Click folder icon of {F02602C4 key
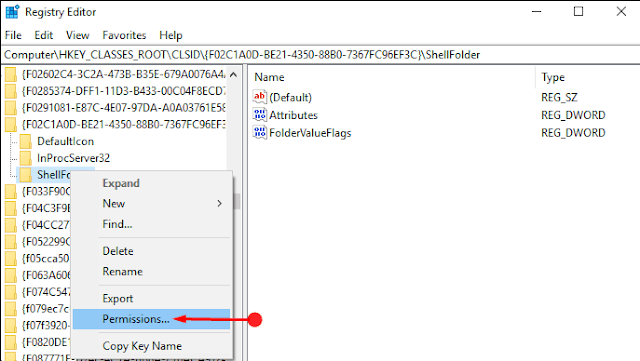The width and height of the screenshot is (640, 361). 11,74
